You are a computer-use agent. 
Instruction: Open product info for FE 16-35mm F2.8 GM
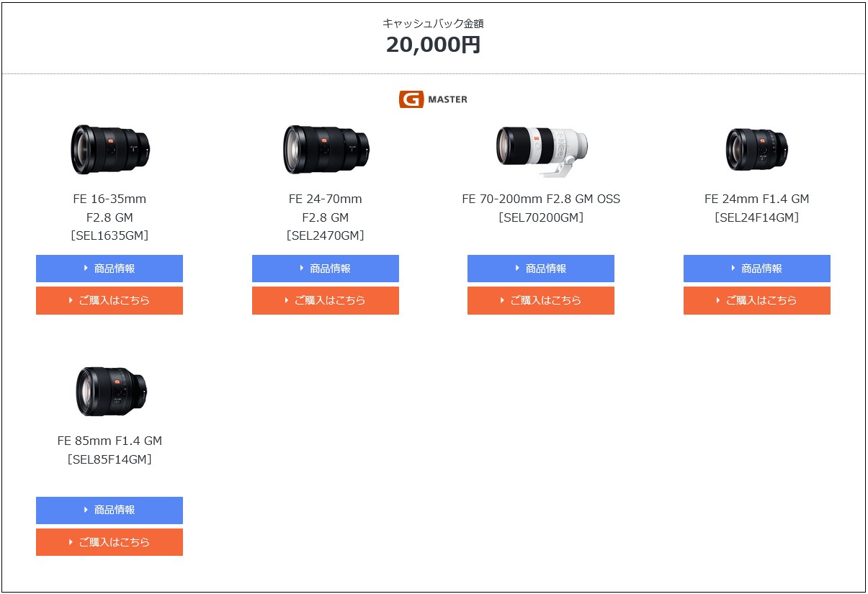click(109, 269)
